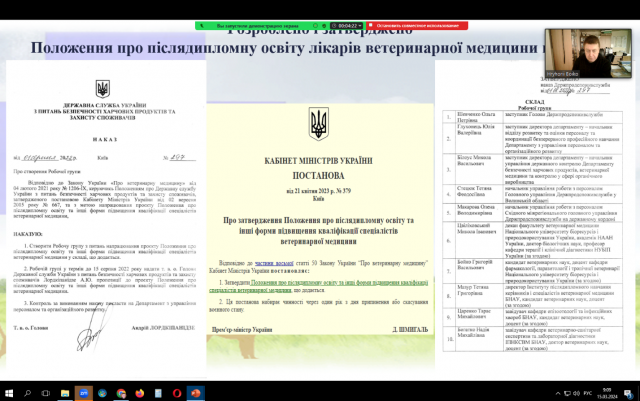Image resolution: width=640 pixels, height=401 pixels.
Task: Open the document app icon next to Firefox
Action: click(158, 393)
